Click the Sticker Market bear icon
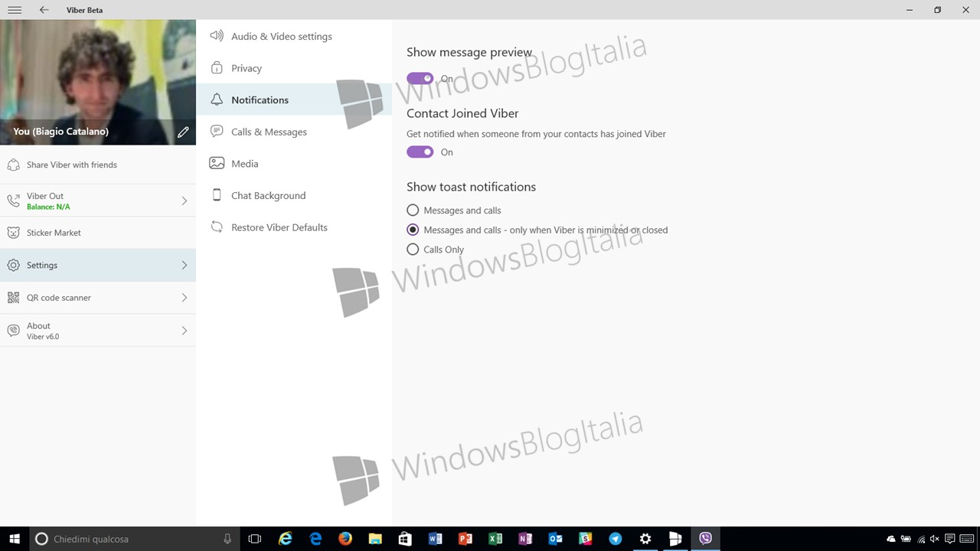This screenshot has height=551, width=980. point(13,233)
